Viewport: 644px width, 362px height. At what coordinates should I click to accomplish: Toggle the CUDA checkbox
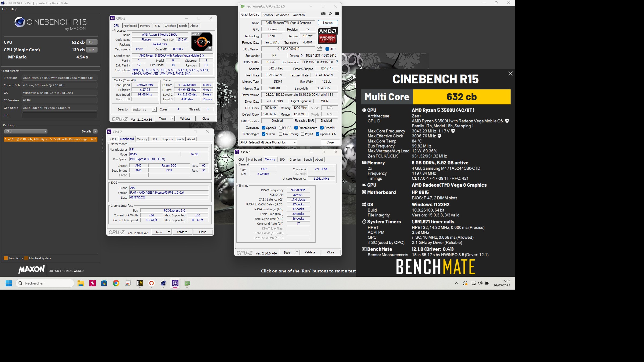tap(281, 128)
